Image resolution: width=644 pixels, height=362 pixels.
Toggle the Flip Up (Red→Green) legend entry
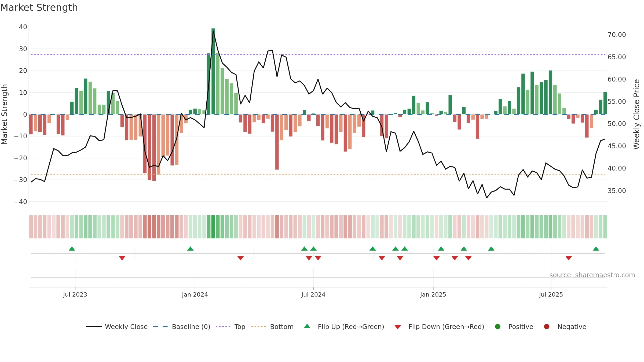344,327
